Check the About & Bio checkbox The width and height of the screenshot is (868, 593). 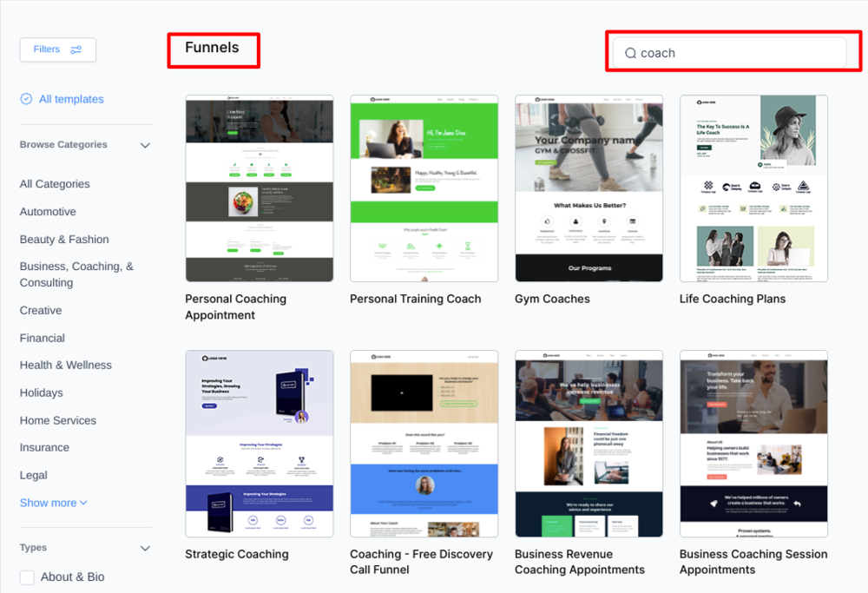coord(27,577)
